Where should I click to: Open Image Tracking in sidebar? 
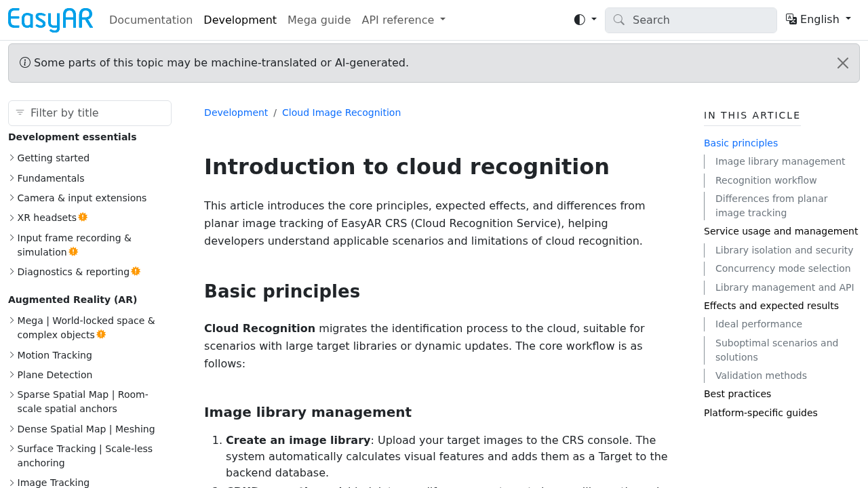click(54, 483)
